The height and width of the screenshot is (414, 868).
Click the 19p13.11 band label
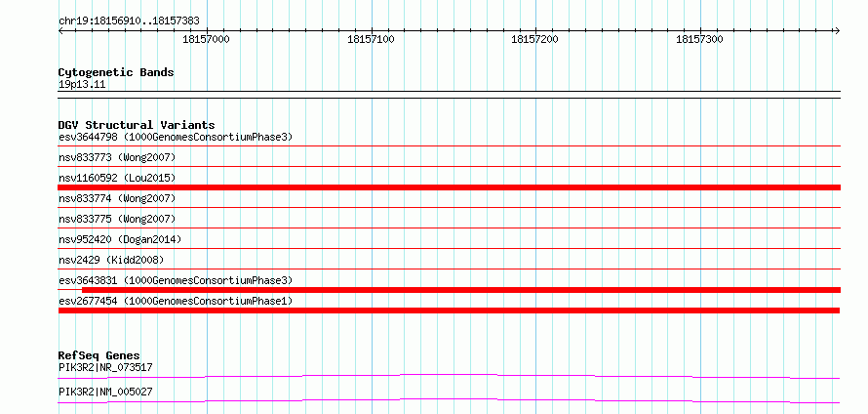pyautogui.click(x=81, y=85)
